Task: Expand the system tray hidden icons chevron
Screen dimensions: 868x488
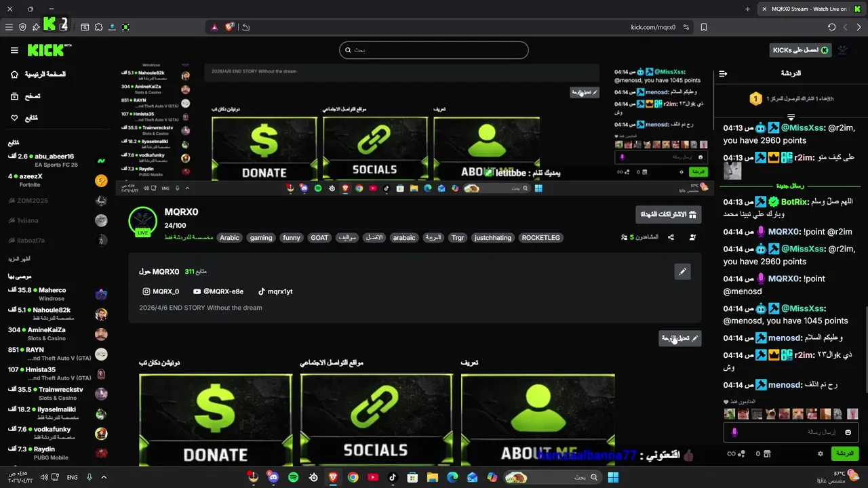Action: point(104,477)
